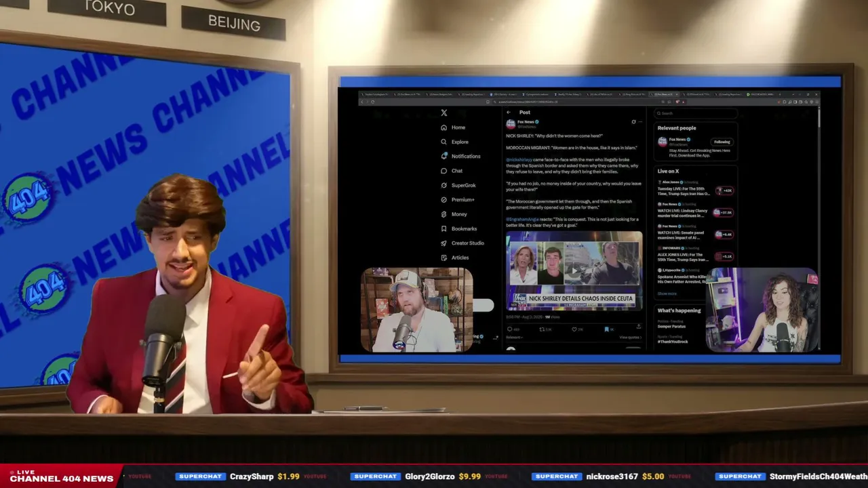868x488 pixels.
Task: Open the Home icon in X sidebar
Action: [x=443, y=127]
